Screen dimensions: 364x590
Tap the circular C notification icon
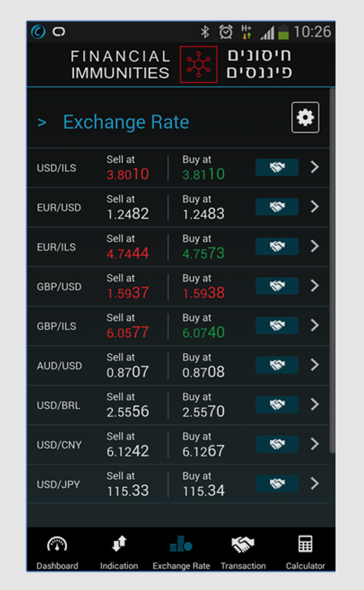coord(38,32)
